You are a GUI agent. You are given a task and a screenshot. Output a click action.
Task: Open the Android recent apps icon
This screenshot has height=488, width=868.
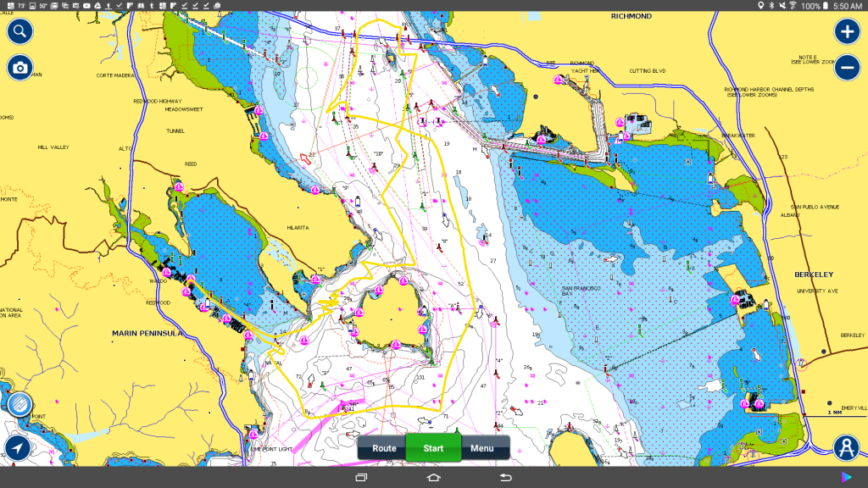tap(361, 478)
